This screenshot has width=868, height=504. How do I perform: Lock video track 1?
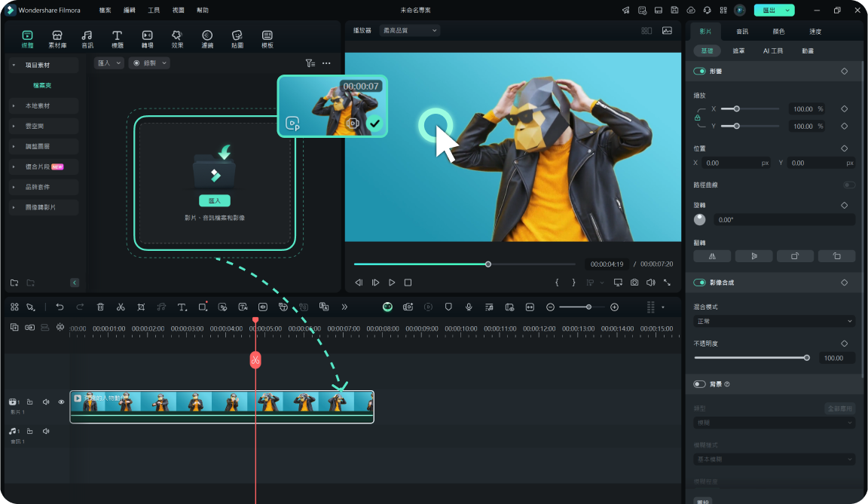(x=30, y=402)
